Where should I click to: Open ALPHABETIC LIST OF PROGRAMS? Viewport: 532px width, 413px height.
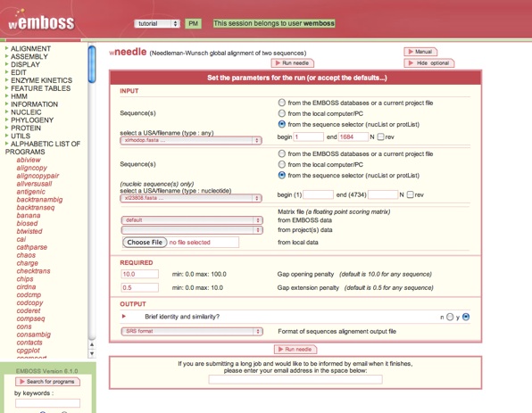tap(43, 147)
